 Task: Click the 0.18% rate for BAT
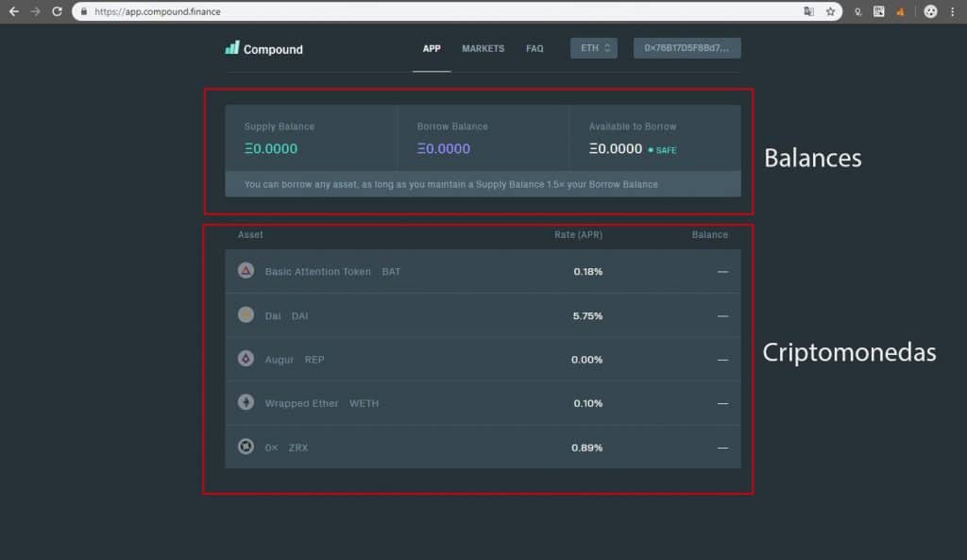[x=587, y=271]
